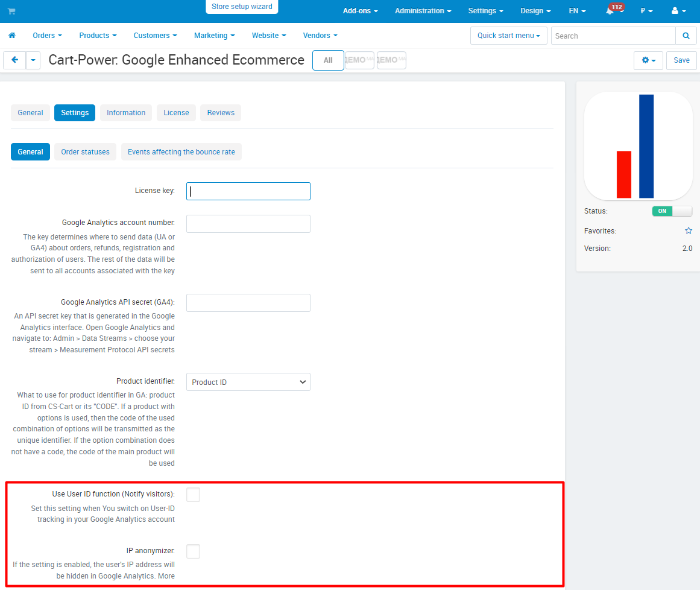Open the Customers menu
Image resolution: width=700 pixels, height=590 pixels.
(x=155, y=35)
